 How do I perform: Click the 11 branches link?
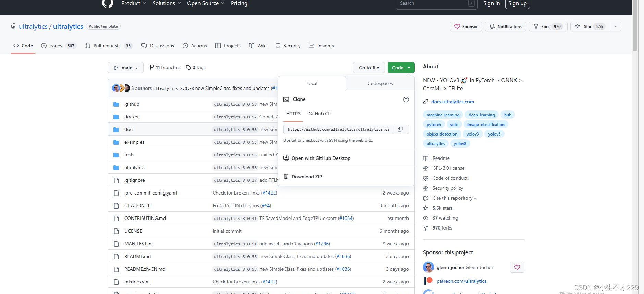165,68
